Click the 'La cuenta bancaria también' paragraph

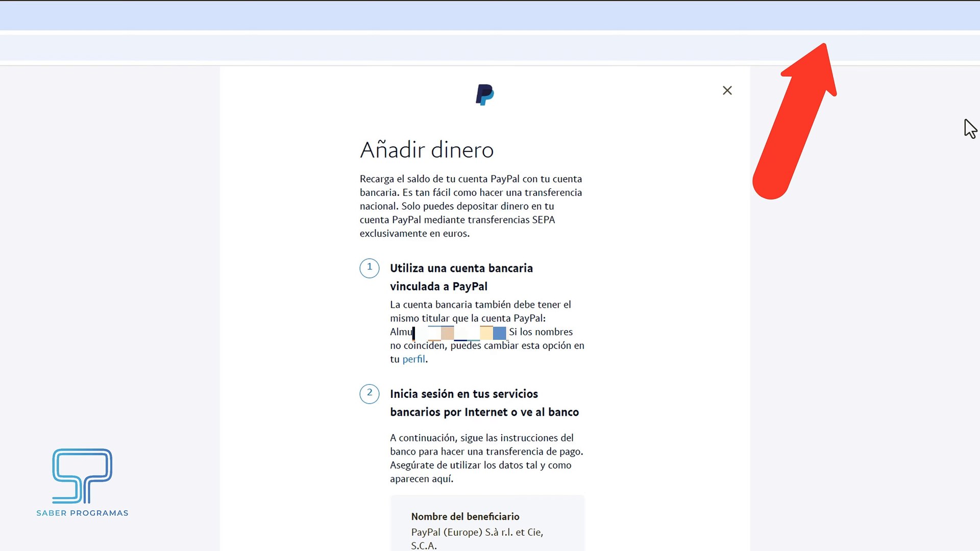click(x=480, y=311)
